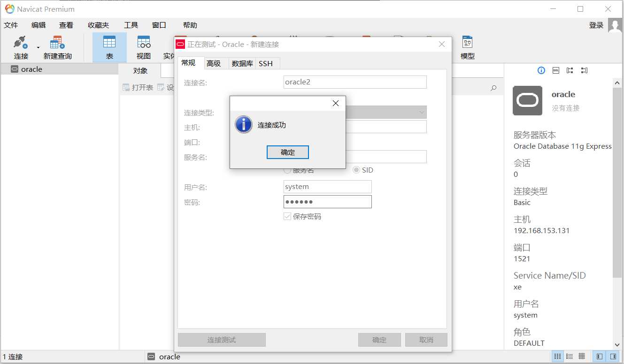
Task: Click the 密码 password field
Action: [x=328, y=202]
